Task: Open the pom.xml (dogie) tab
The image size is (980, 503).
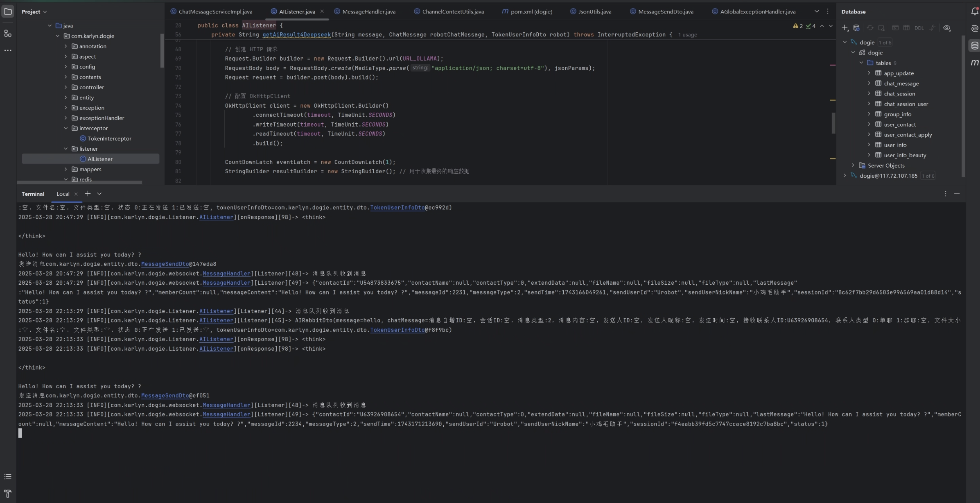Action: tap(531, 11)
